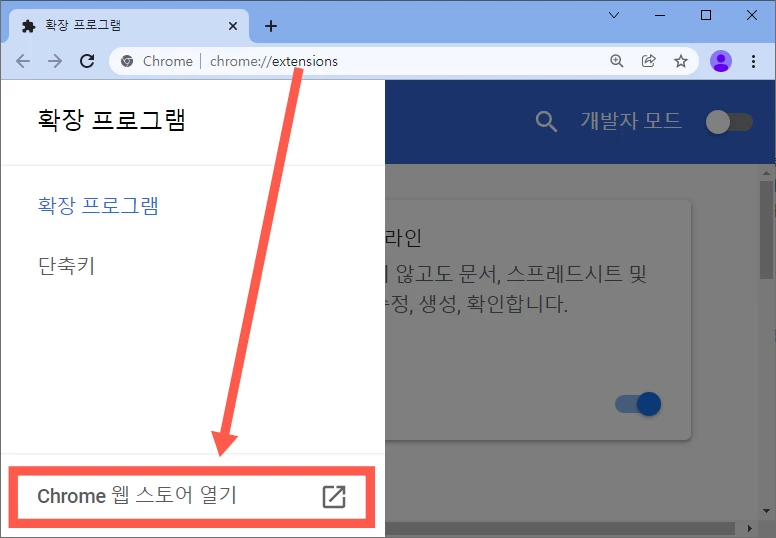
Task: Search extensions with the magnifier icon
Action: click(546, 121)
